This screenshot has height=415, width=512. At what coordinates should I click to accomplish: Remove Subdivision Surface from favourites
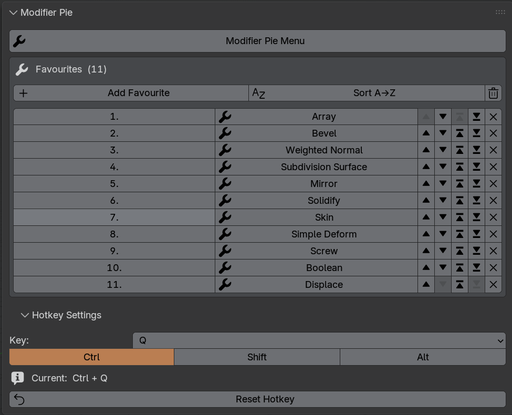493,167
